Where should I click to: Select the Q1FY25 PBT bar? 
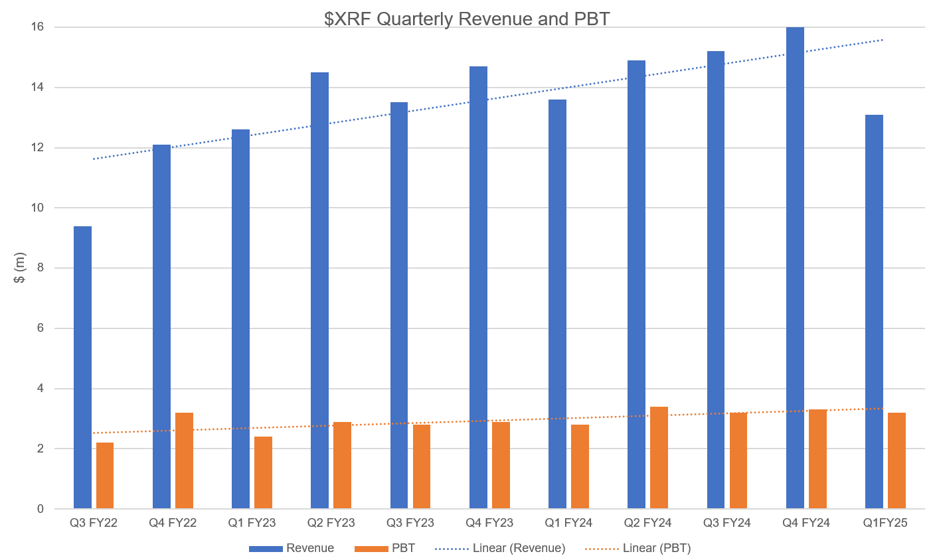(896, 460)
